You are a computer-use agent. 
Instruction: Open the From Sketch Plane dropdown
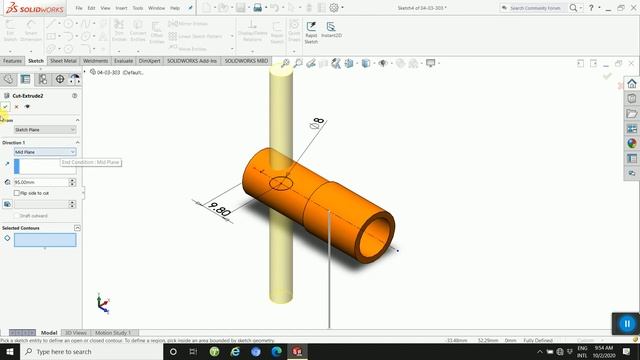click(45, 130)
